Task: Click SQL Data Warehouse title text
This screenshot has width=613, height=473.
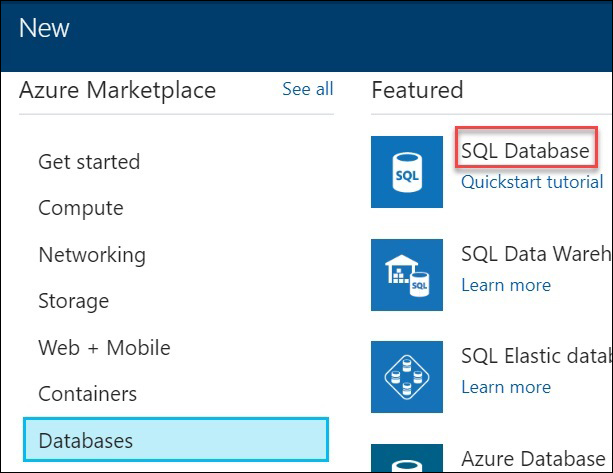Action: point(536,254)
